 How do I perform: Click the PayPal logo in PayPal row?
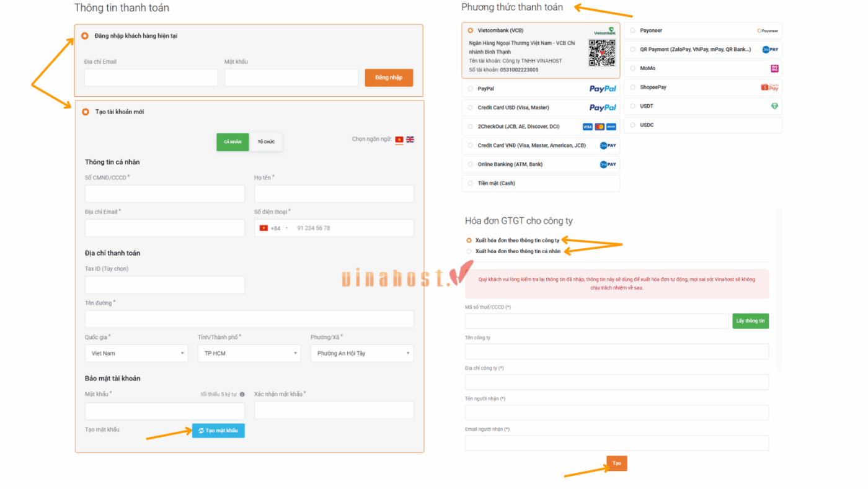click(602, 89)
